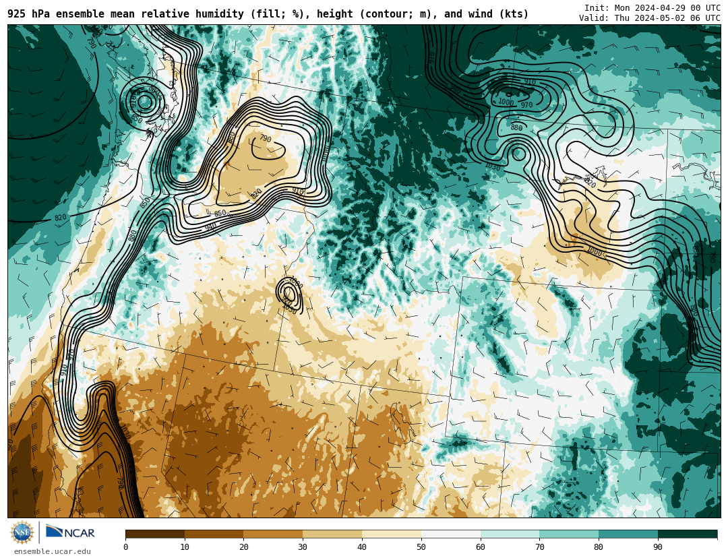Click the colorbar tick label 0
The height and width of the screenshot is (560, 728).
pyautogui.click(x=126, y=547)
